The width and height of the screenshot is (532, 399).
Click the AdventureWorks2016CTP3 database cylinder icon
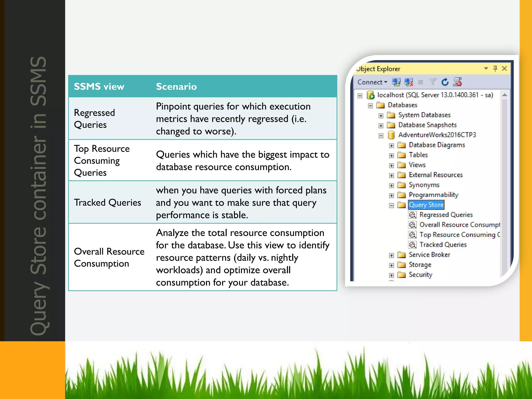[391, 135]
